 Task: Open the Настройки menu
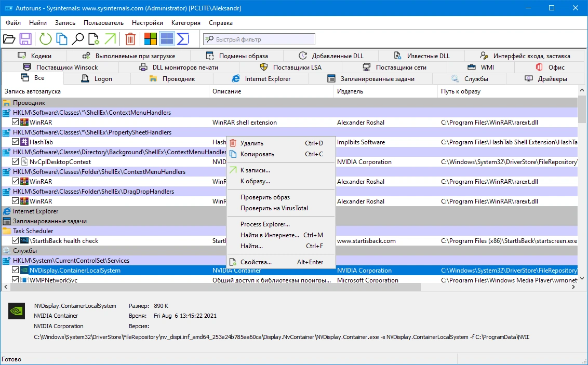[x=148, y=23]
